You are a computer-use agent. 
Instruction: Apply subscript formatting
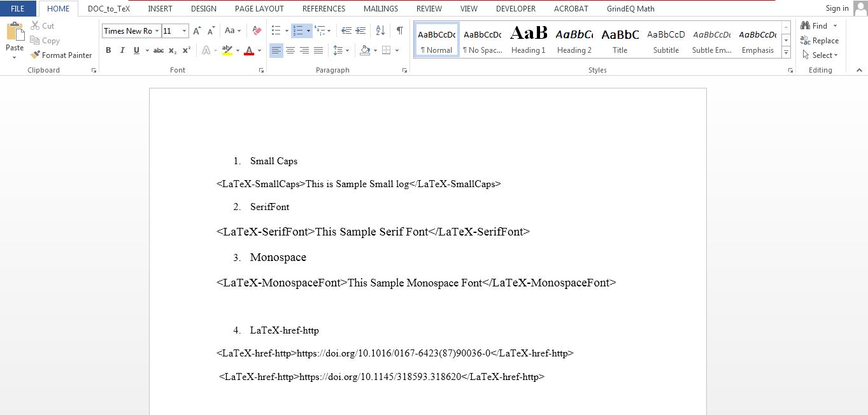pyautogui.click(x=173, y=50)
